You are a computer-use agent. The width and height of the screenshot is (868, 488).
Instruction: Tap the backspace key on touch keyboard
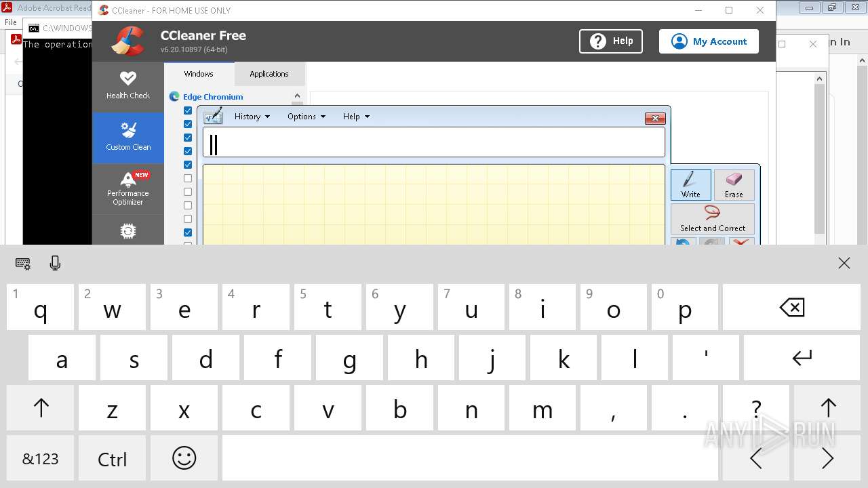tap(791, 308)
